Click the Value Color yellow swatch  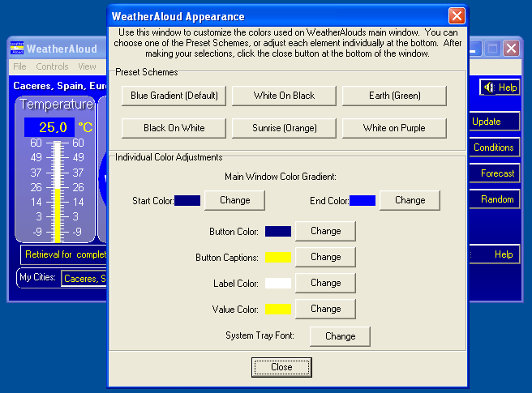pos(278,309)
